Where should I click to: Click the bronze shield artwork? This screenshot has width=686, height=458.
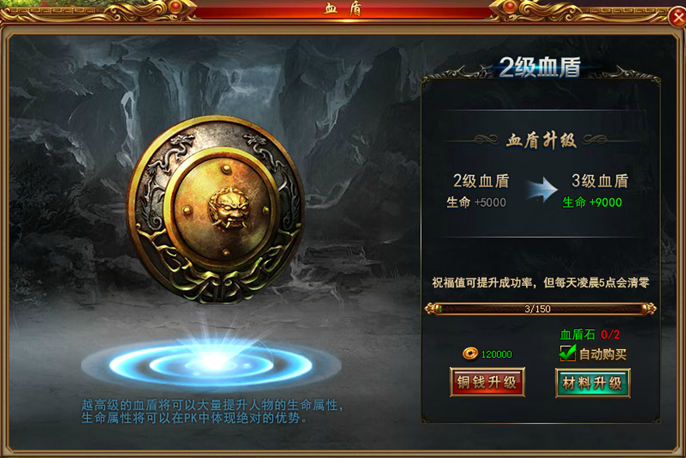tap(216, 209)
